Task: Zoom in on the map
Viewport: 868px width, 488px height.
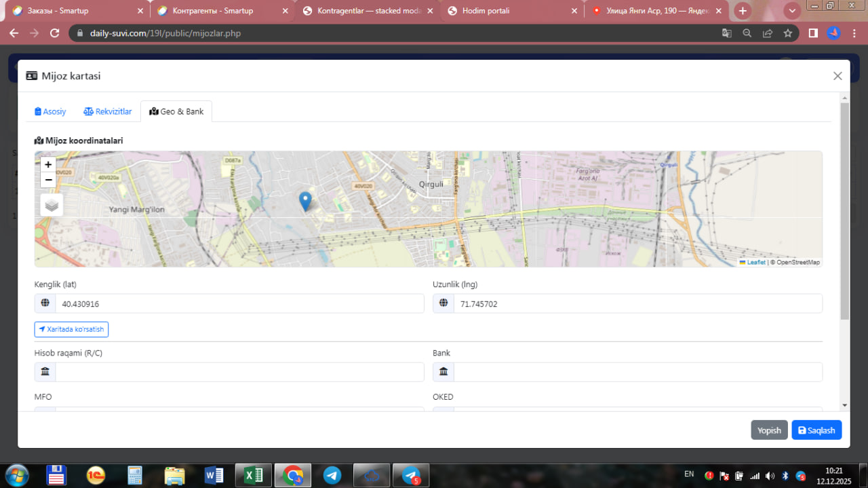Action: pyautogui.click(x=48, y=164)
